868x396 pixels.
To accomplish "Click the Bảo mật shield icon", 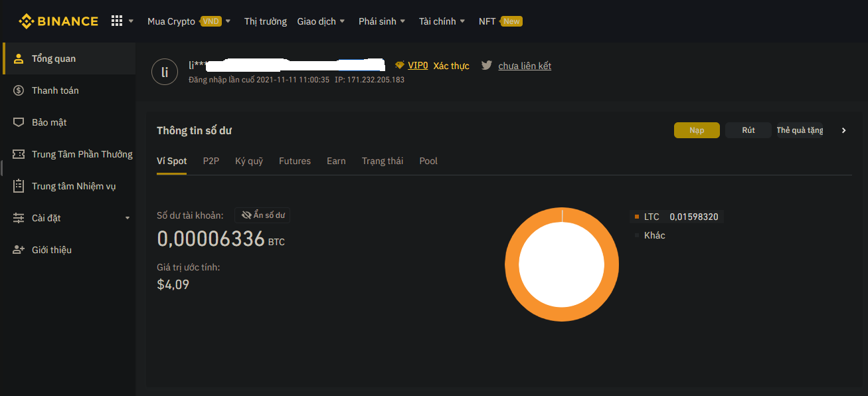I will point(19,122).
